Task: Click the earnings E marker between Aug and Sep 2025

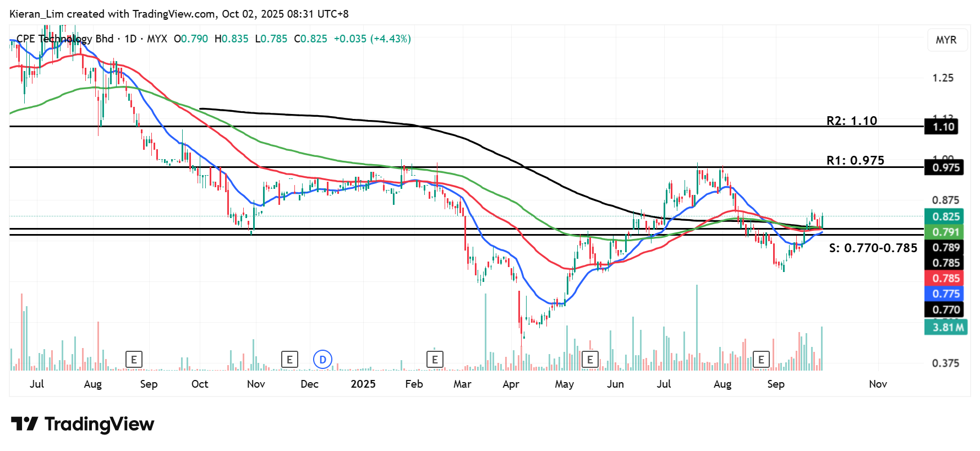Action: [x=761, y=360]
